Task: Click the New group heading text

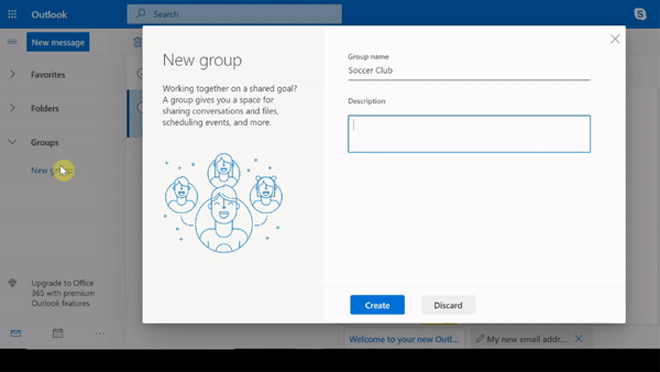Action: 202,60
